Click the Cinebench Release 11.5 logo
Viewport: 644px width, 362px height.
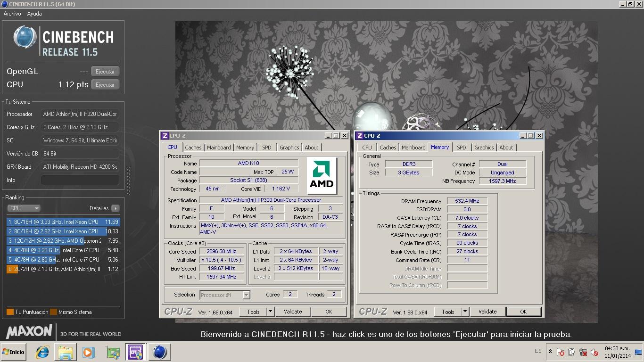63,41
